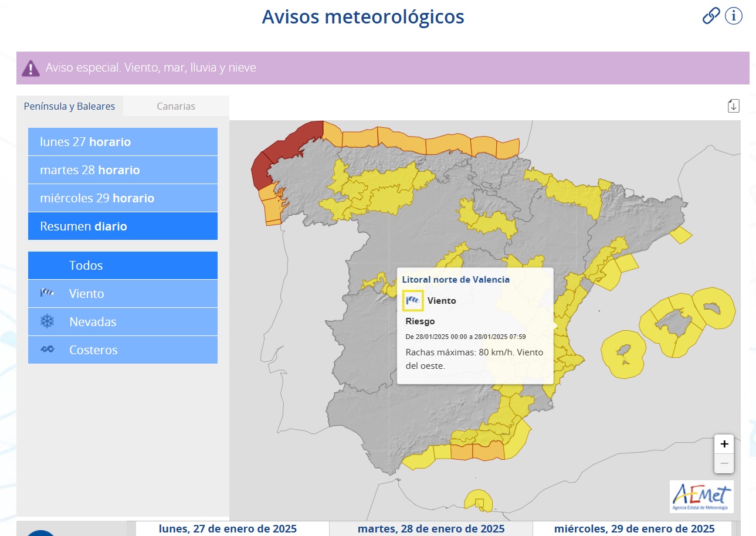Click the warning triangle in special notice banner
The image size is (756, 536).
(30, 69)
